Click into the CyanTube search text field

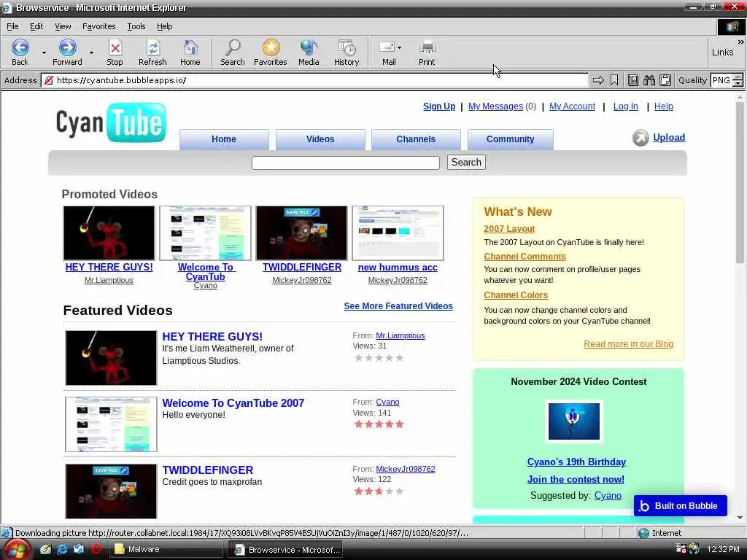(345, 163)
